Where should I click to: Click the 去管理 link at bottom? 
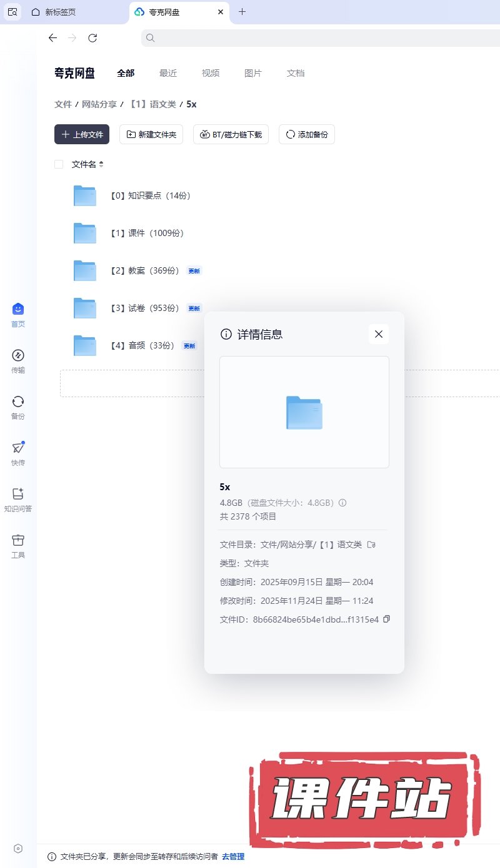pyautogui.click(x=233, y=856)
